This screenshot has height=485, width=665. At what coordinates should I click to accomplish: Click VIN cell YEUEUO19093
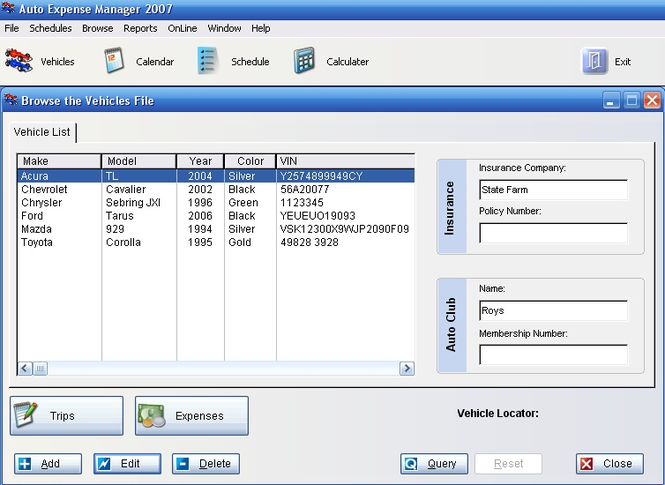click(x=318, y=215)
